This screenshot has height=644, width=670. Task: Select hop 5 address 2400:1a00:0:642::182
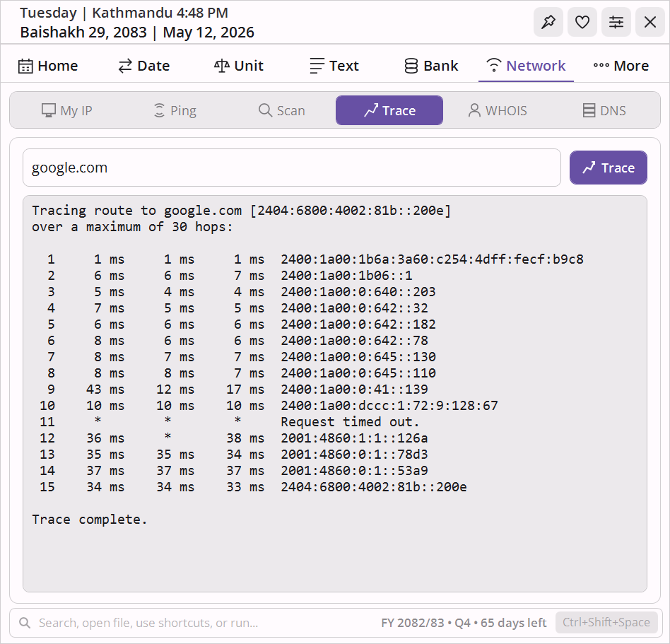point(358,324)
